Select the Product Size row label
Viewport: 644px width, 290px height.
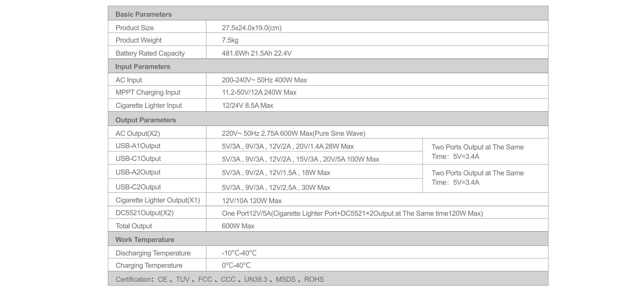[x=135, y=28]
